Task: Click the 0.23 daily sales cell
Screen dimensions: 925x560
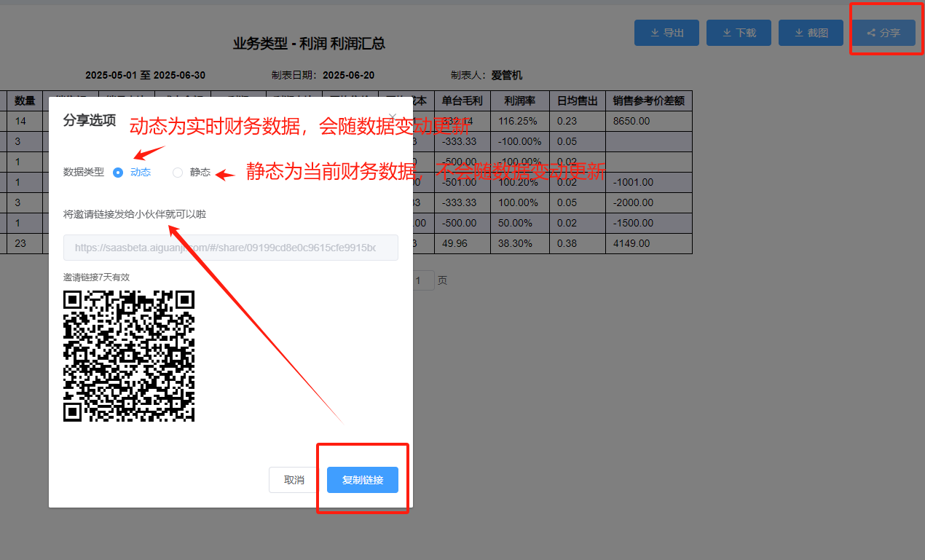Action: (x=578, y=121)
